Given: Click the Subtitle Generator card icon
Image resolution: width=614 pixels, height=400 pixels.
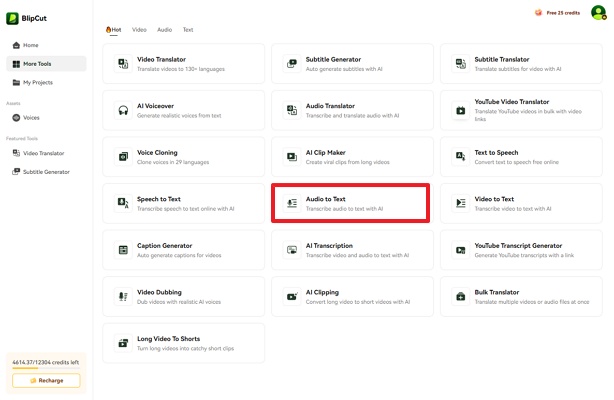Looking at the screenshot, I should [x=292, y=63].
